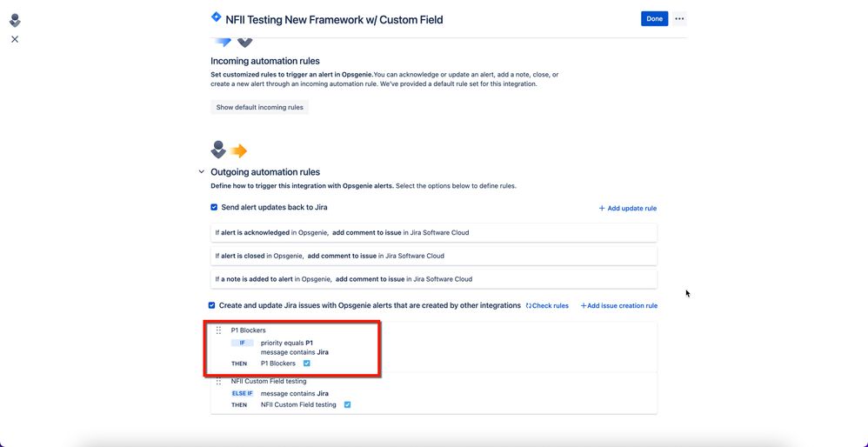Click the Done button
Screen dimensions: 868x447
pos(654,19)
